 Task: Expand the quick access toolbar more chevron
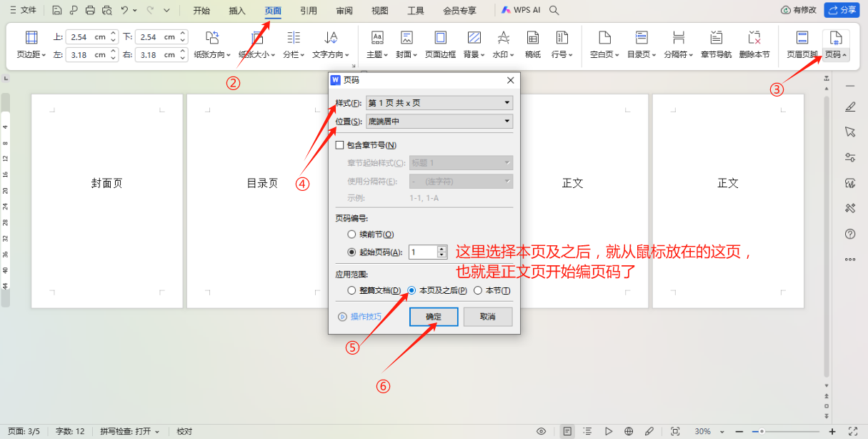click(x=166, y=11)
